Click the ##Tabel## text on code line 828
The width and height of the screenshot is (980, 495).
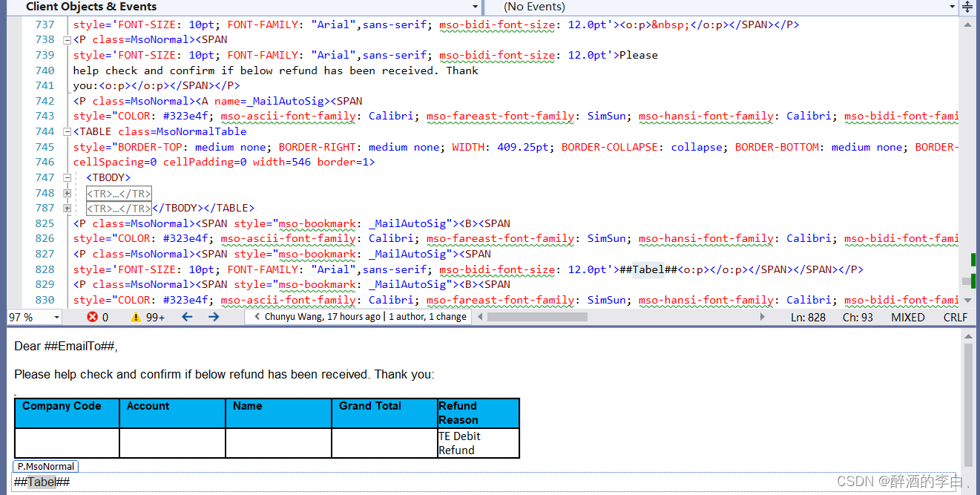[648, 269]
